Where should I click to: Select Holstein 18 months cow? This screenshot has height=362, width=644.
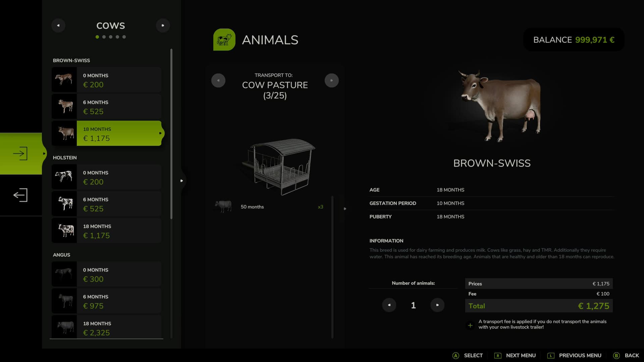click(107, 231)
